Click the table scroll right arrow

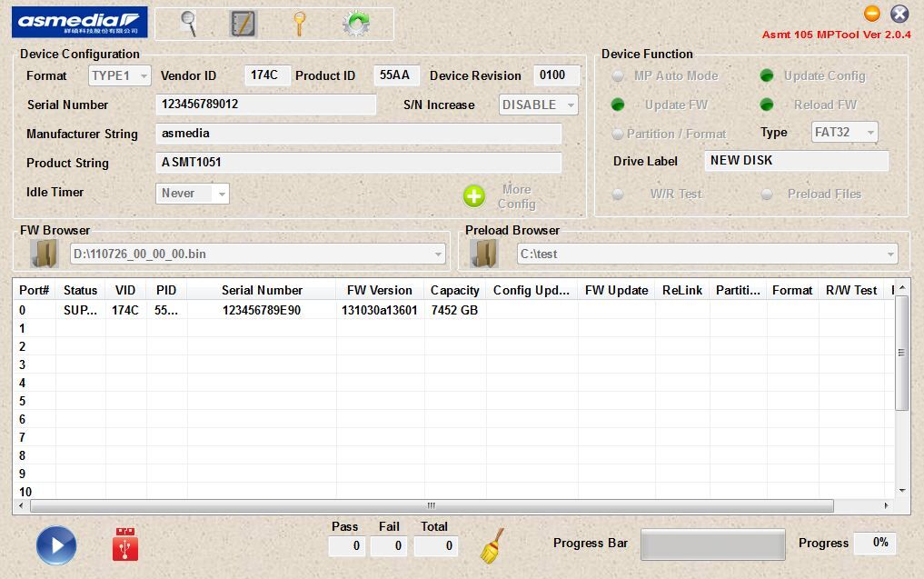click(886, 506)
